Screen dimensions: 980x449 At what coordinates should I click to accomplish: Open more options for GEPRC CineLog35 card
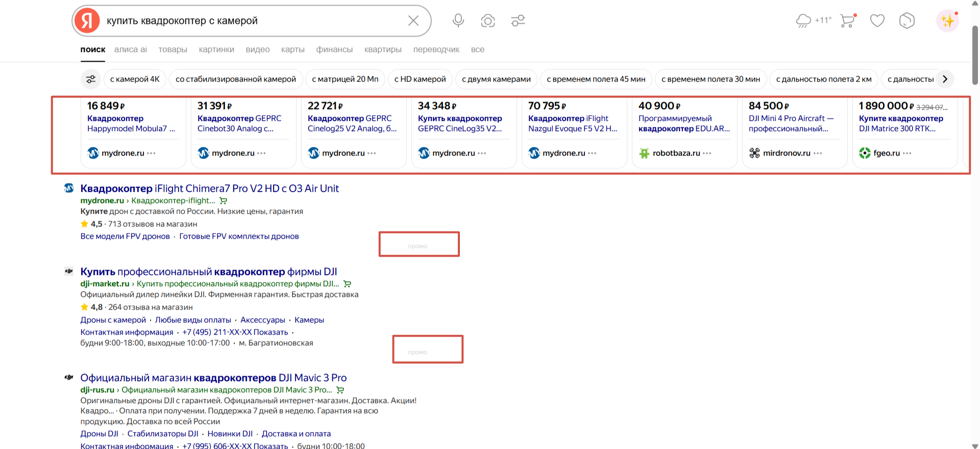point(482,153)
